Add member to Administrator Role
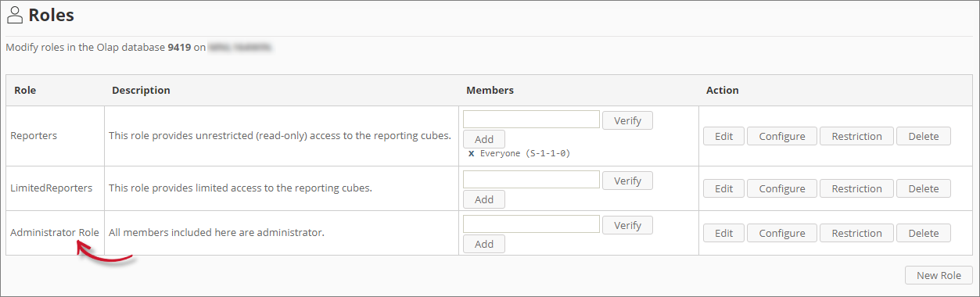Image resolution: width=980 pixels, height=297 pixels. [x=484, y=244]
